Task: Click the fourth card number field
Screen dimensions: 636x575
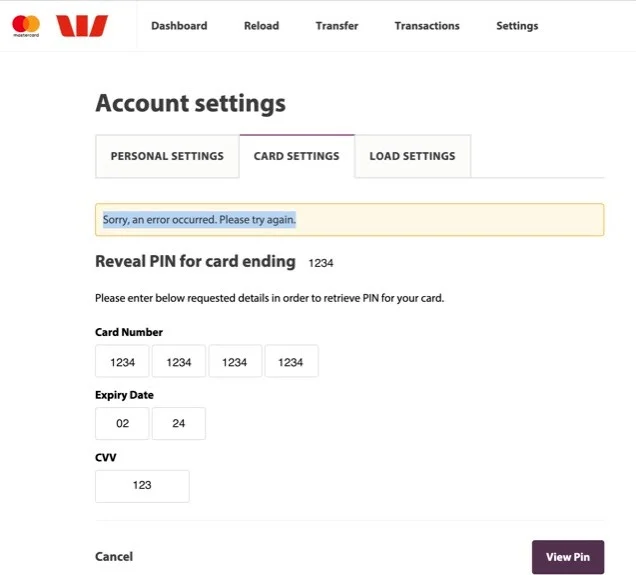Action: click(290, 362)
